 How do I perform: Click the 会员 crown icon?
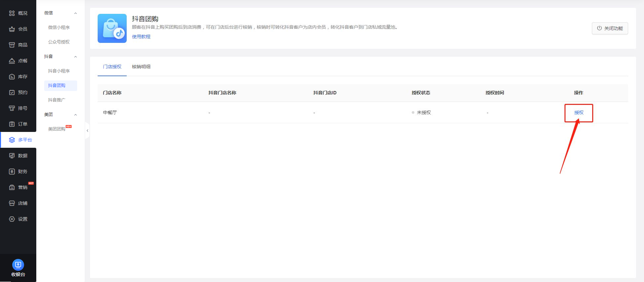coord(12,29)
